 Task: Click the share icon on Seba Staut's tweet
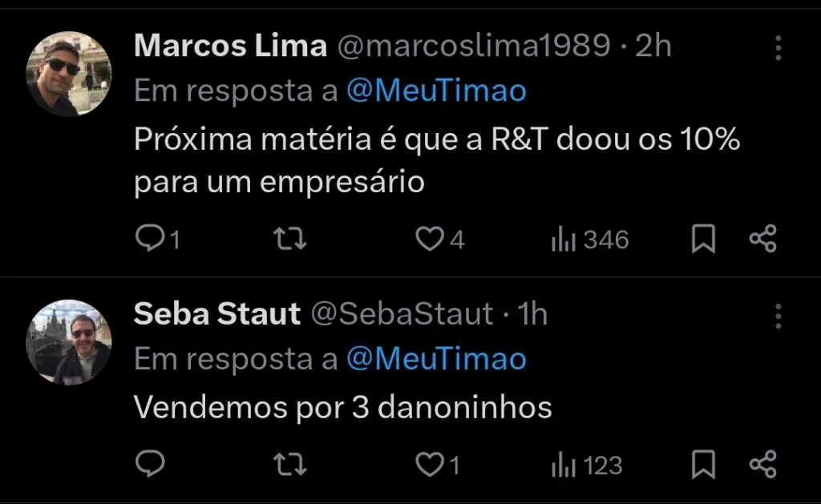[762, 463]
